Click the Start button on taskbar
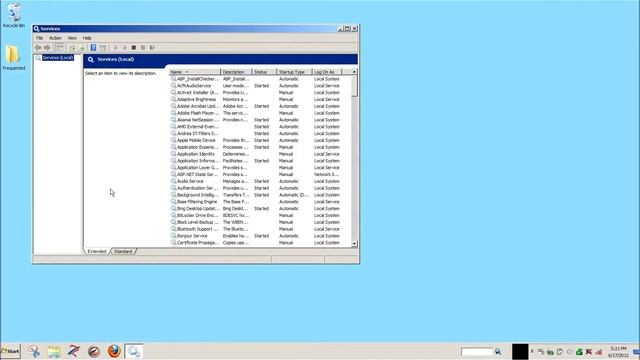 click(11, 351)
